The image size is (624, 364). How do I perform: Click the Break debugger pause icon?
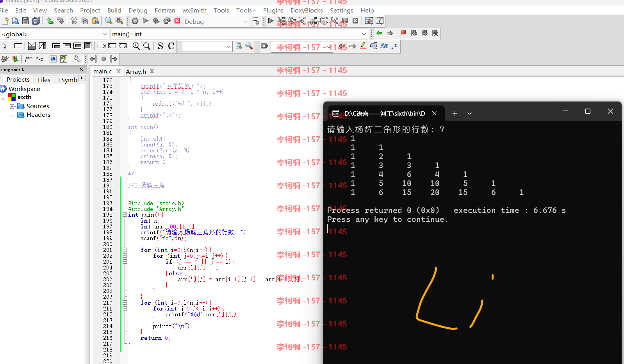tap(345, 21)
